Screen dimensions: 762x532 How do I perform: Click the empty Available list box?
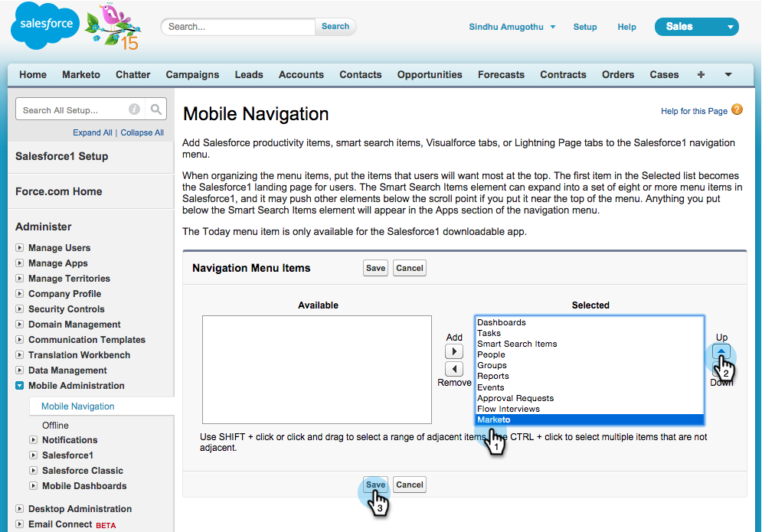(x=317, y=370)
